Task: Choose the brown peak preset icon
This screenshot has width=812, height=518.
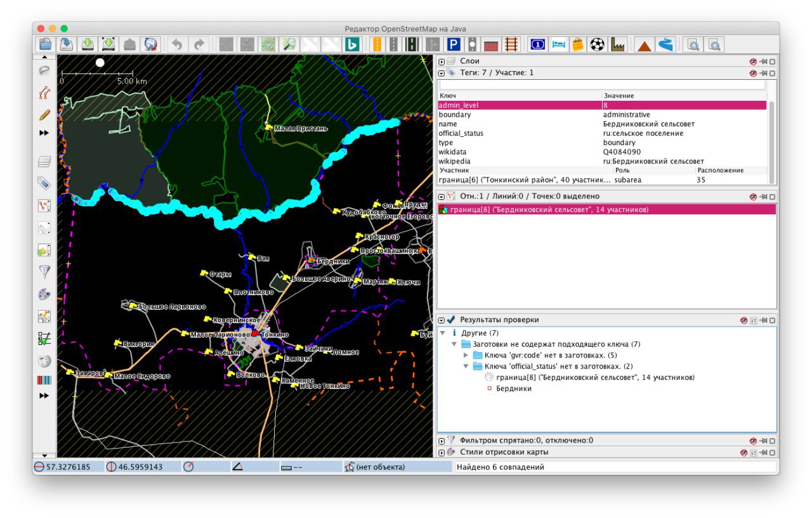Action: pyautogui.click(x=645, y=44)
